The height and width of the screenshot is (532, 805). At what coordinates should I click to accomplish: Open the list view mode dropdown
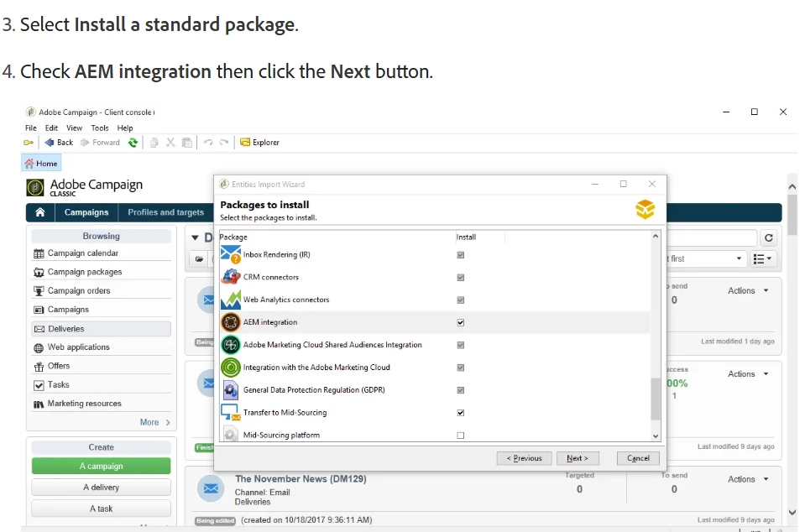coord(762,258)
